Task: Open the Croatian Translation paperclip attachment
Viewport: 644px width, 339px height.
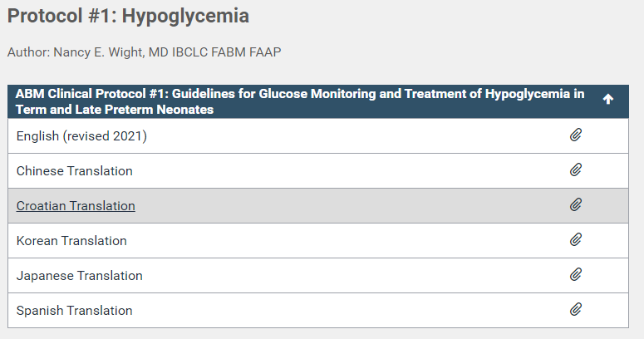Action: [576, 204]
